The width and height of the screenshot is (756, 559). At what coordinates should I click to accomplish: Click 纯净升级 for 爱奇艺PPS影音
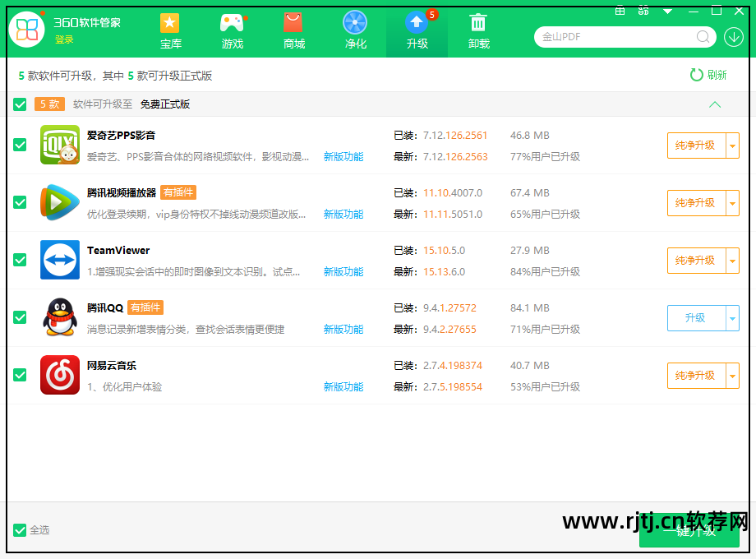[x=696, y=146]
